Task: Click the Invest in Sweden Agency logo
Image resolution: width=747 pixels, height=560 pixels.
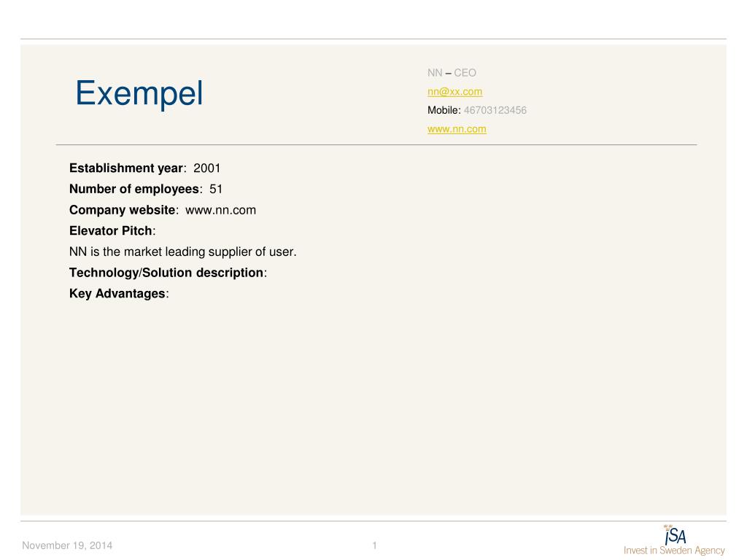Action: (673, 540)
